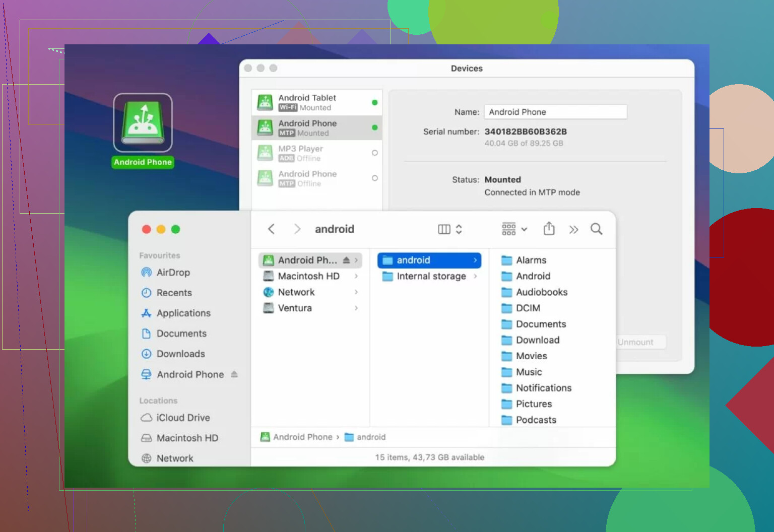Image resolution: width=774 pixels, height=532 pixels.
Task: Select Android Tablet in the Devices list
Action: click(x=316, y=102)
